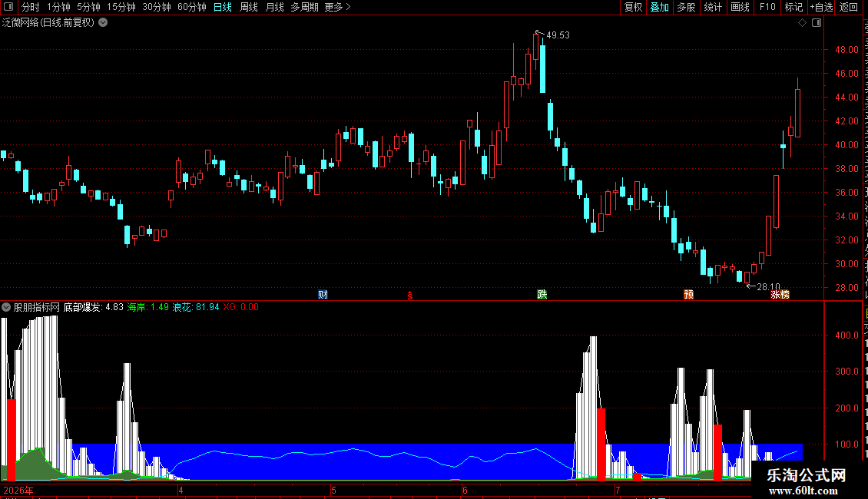Screen dimensions: 868x499
Task: Add the stock with +自选
Action: 821,7
